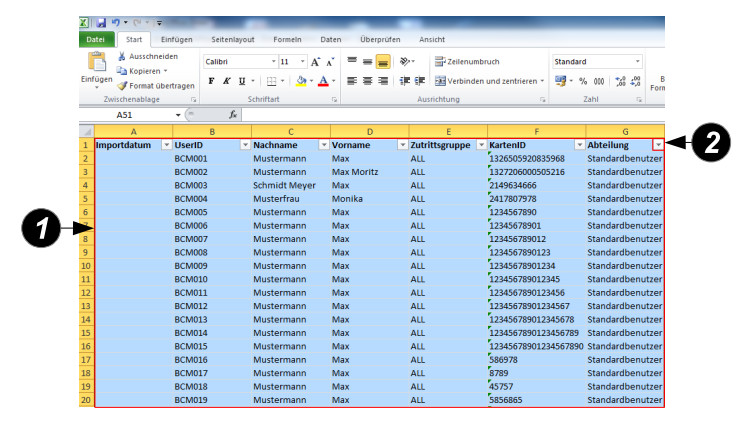The width and height of the screenshot is (745, 422).
Task: Switch to the Formeln tab
Action: (x=287, y=39)
